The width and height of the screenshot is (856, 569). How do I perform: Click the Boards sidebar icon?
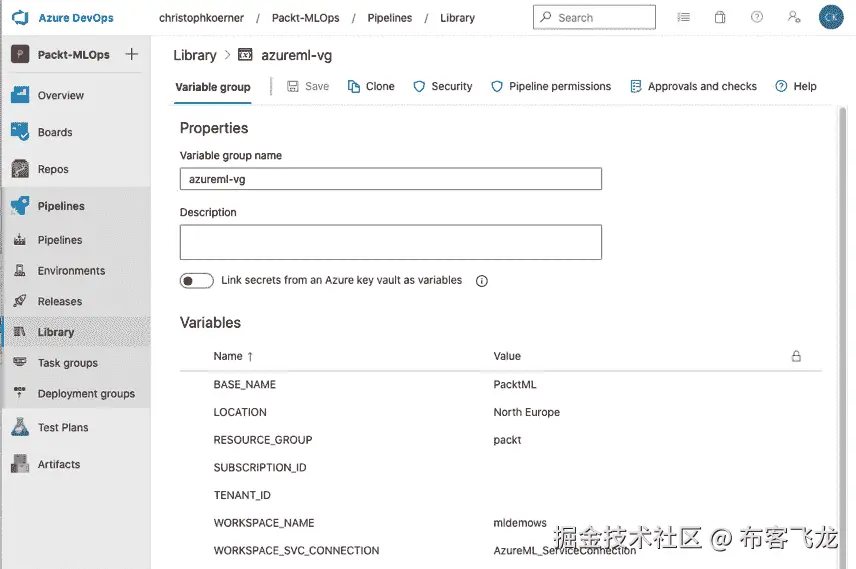[x=20, y=132]
